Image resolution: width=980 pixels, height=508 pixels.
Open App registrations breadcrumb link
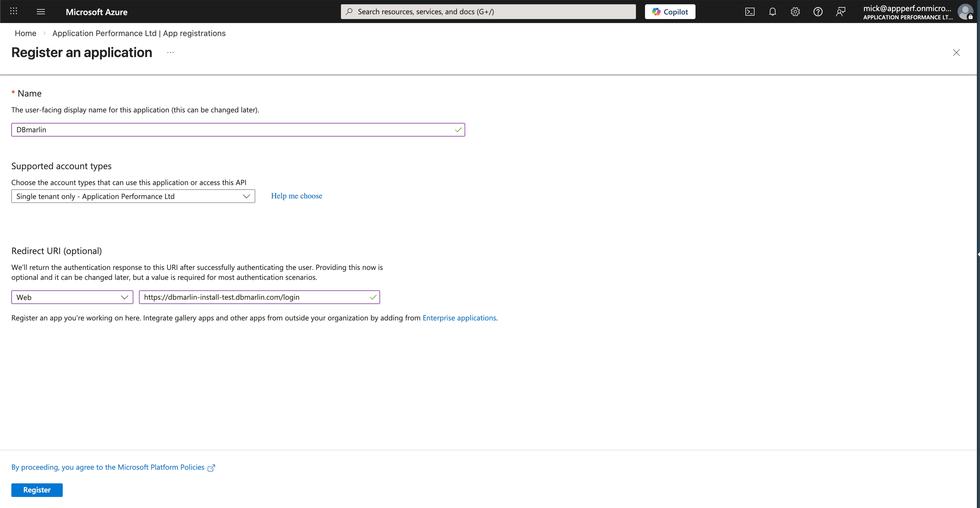pyautogui.click(x=139, y=33)
